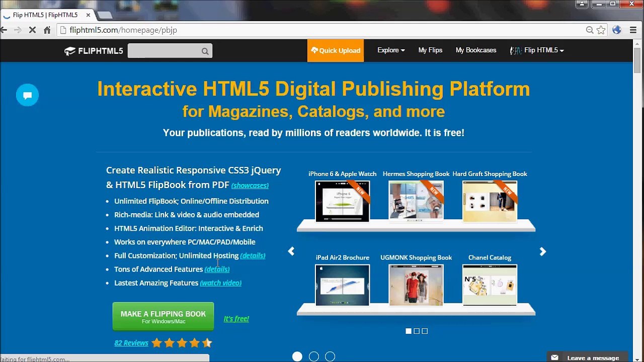The image size is (644, 362).
Task: Open details link for Unlimited Hosting
Action: click(253, 256)
